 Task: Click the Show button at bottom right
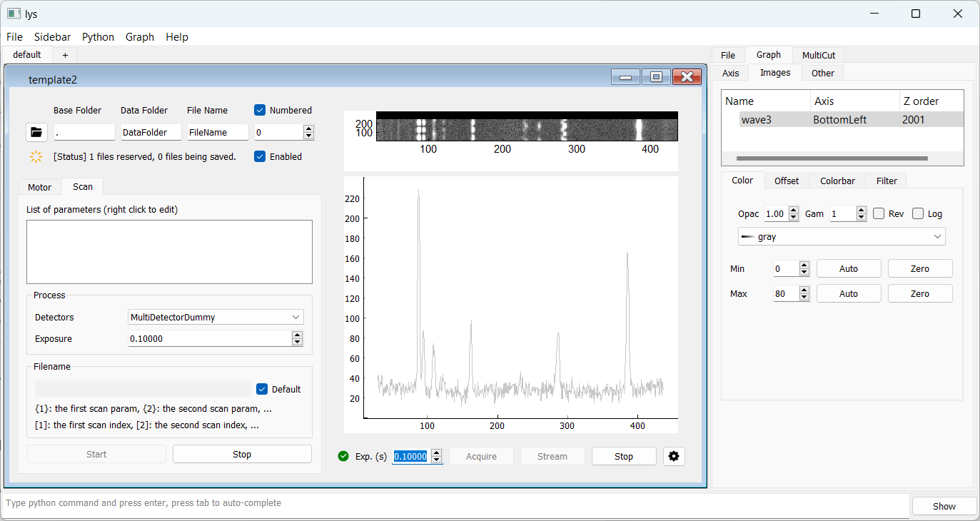[x=944, y=506]
